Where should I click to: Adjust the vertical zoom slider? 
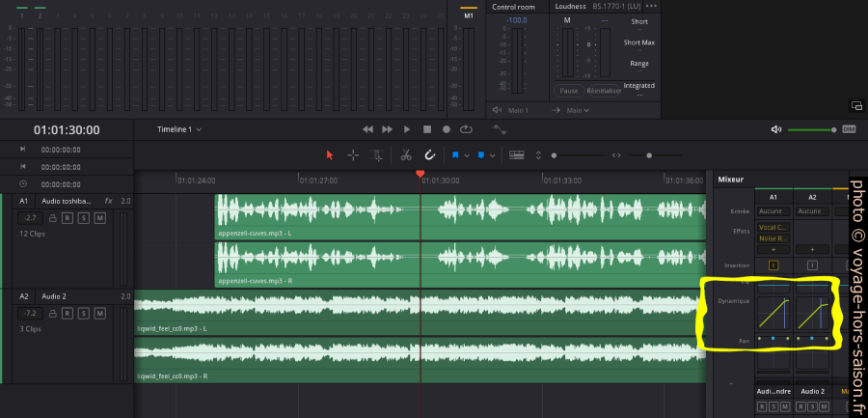pos(579,155)
